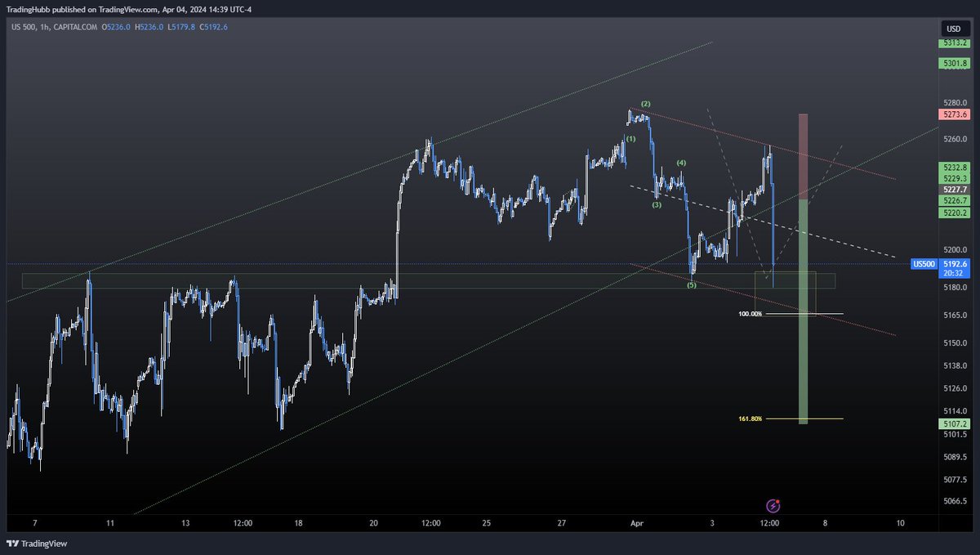Click the 18 date label on time axis
This screenshot has width=980, height=555.
pos(298,523)
